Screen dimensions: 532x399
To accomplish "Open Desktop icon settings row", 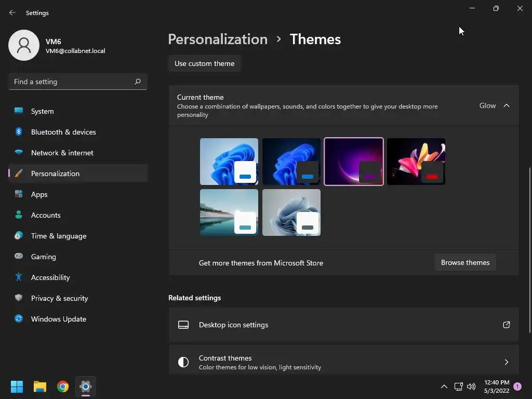I will pyautogui.click(x=344, y=325).
